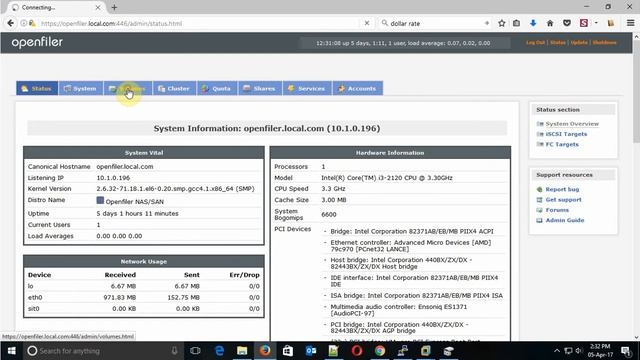Open the Pocket icon in toolbar
The height and width of the screenshot is (360, 640).
tap(567, 23)
